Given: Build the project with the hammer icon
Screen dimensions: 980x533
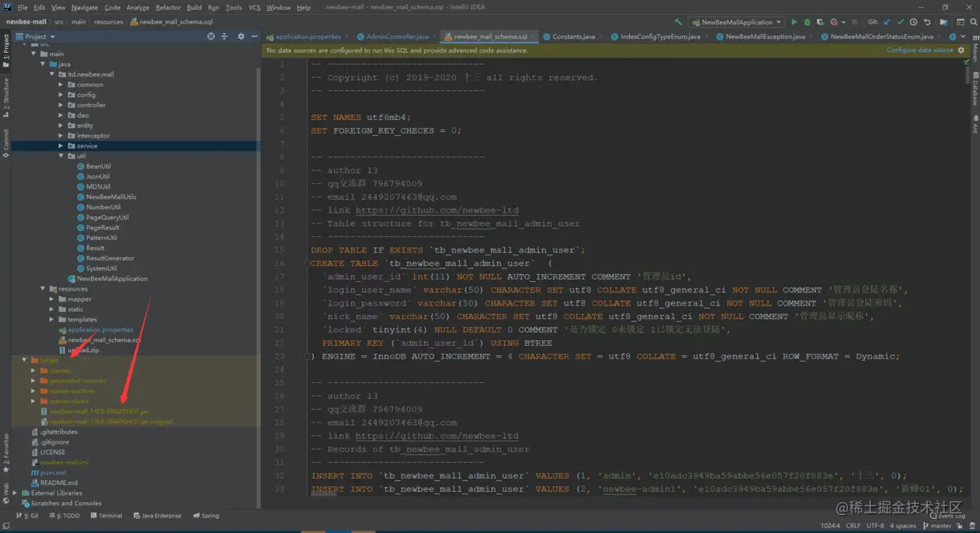Looking at the screenshot, I should coord(678,22).
